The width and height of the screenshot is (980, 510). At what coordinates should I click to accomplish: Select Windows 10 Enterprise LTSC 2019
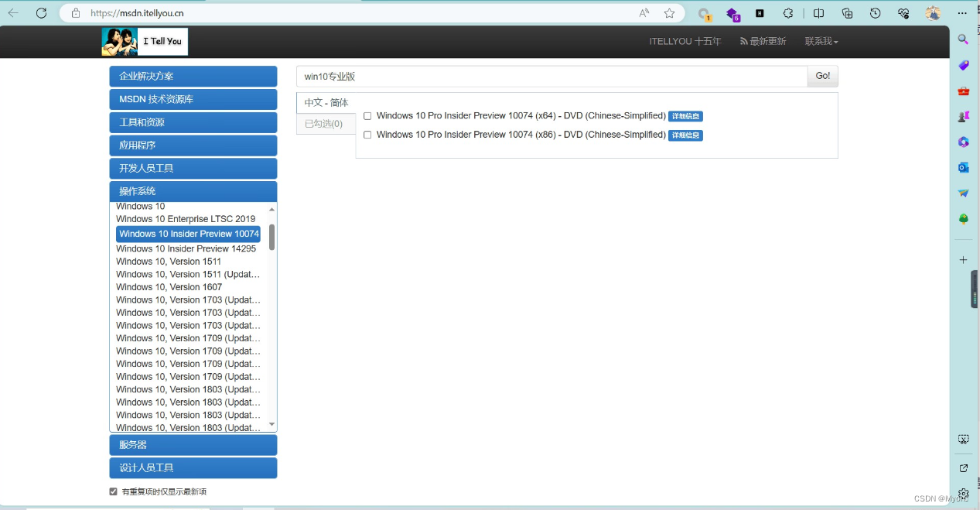[x=186, y=219]
